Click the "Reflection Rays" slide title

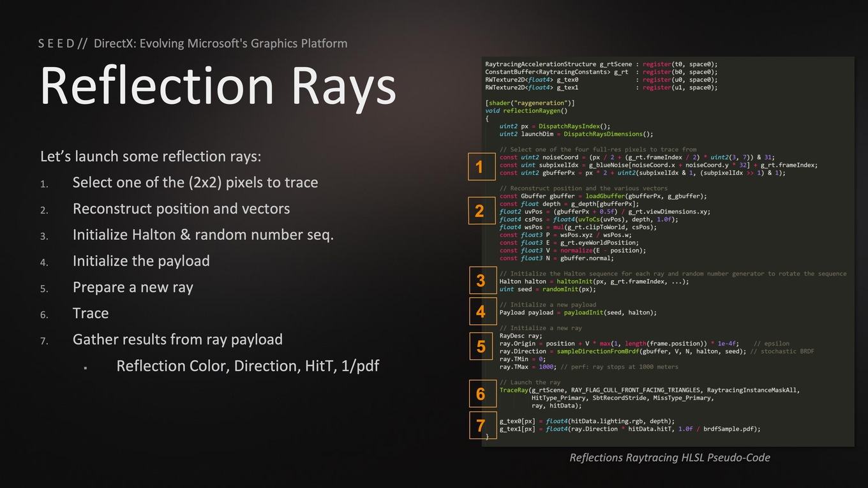pyautogui.click(x=218, y=86)
